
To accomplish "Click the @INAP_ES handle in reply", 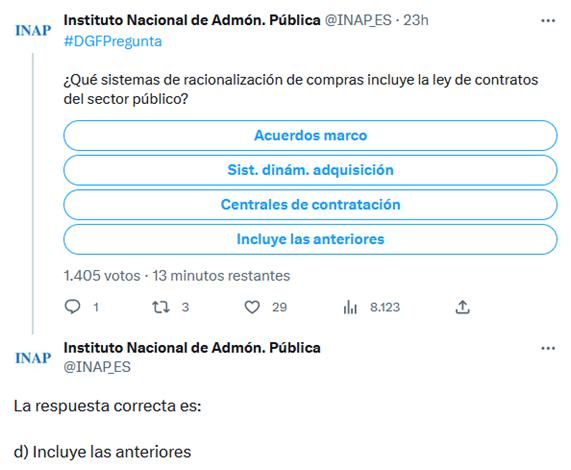I will [97, 367].
